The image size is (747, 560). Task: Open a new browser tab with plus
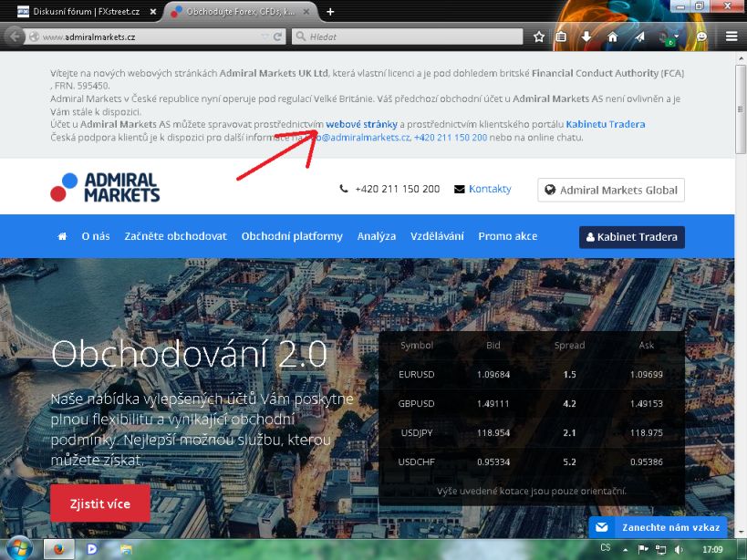(330, 12)
